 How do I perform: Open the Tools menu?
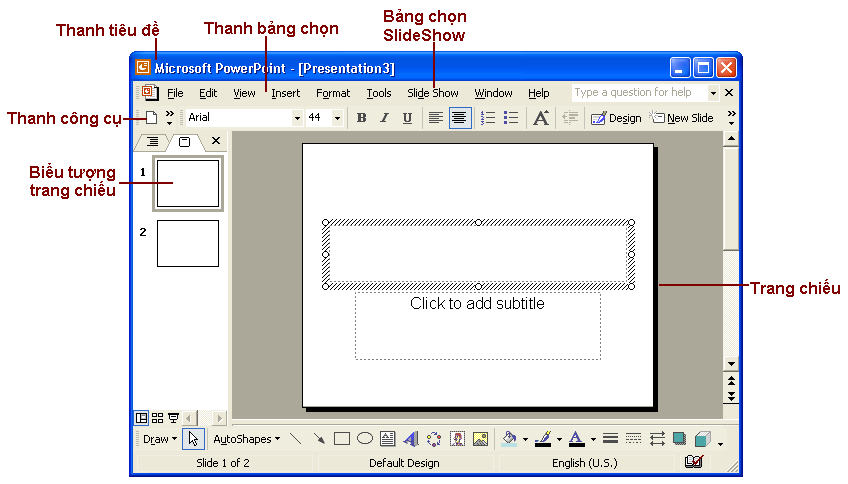point(379,93)
